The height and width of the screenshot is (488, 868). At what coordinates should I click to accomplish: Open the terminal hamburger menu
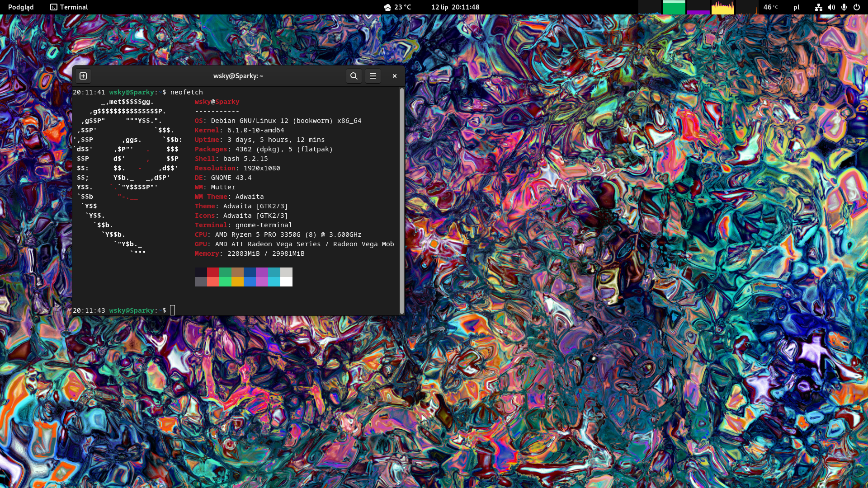pyautogui.click(x=373, y=76)
